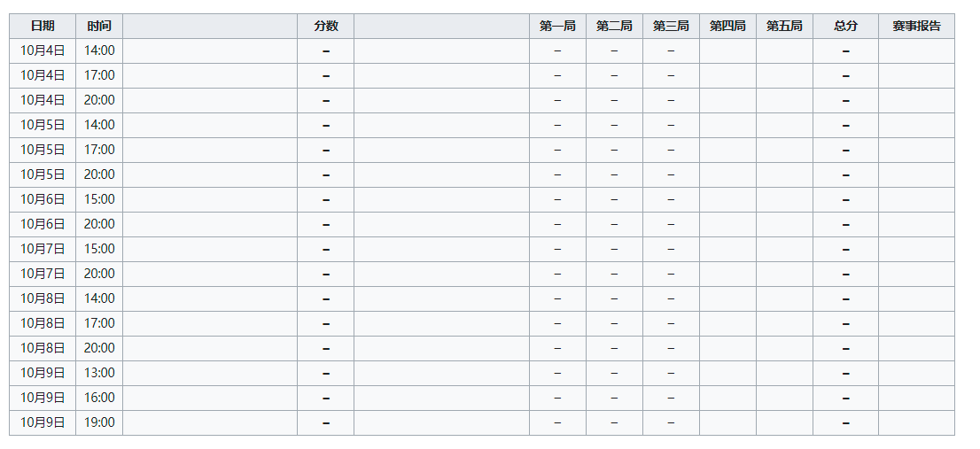980x449 pixels.
Task: Click 赛事报告 cell for 10月8日 20:00 match
Action: [x=916, y=348]
